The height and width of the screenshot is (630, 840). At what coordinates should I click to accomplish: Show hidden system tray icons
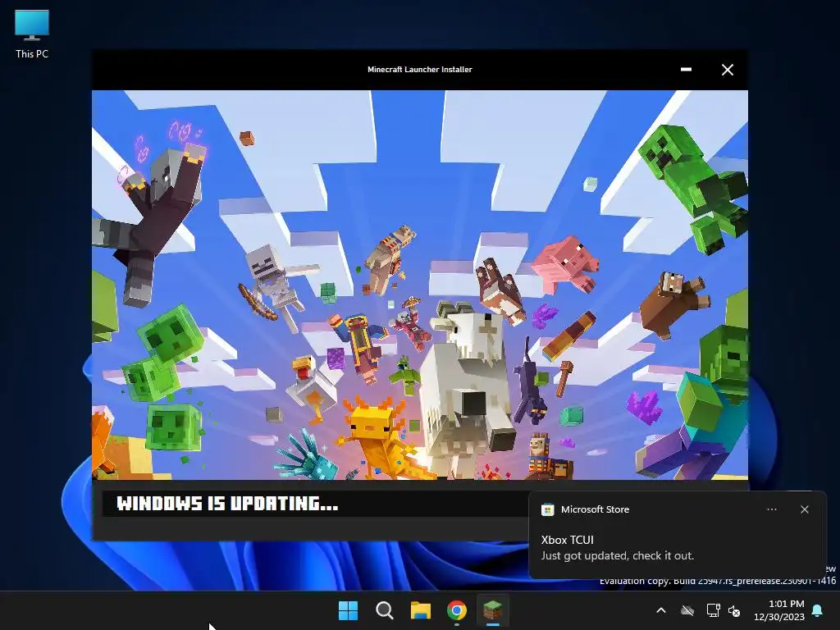point(661,610)
